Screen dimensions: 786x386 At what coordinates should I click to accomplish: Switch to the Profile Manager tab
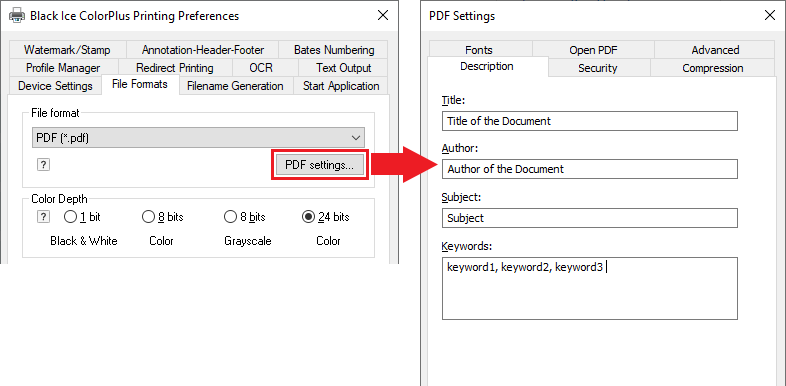[63, 68]
